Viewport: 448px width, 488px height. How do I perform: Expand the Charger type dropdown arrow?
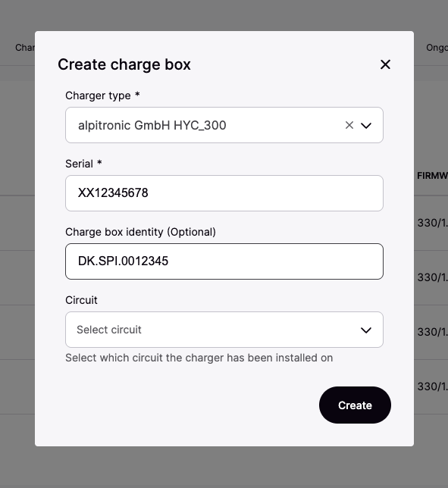[x=366, y=126]
